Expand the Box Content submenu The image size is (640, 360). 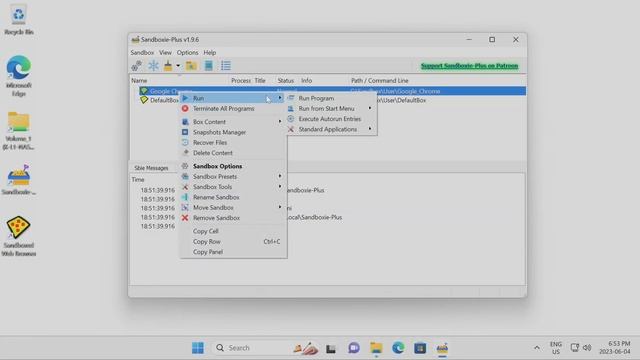click(233, 122)
